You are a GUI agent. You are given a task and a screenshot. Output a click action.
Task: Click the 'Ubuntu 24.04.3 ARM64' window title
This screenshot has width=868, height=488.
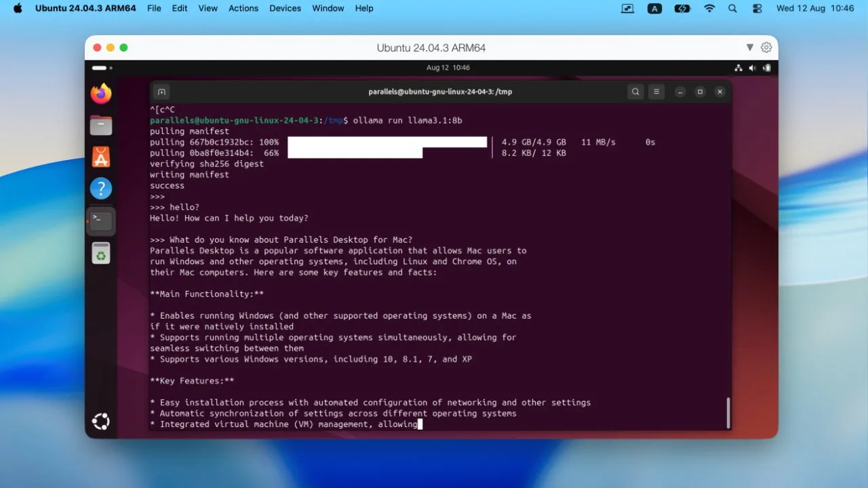431,47
